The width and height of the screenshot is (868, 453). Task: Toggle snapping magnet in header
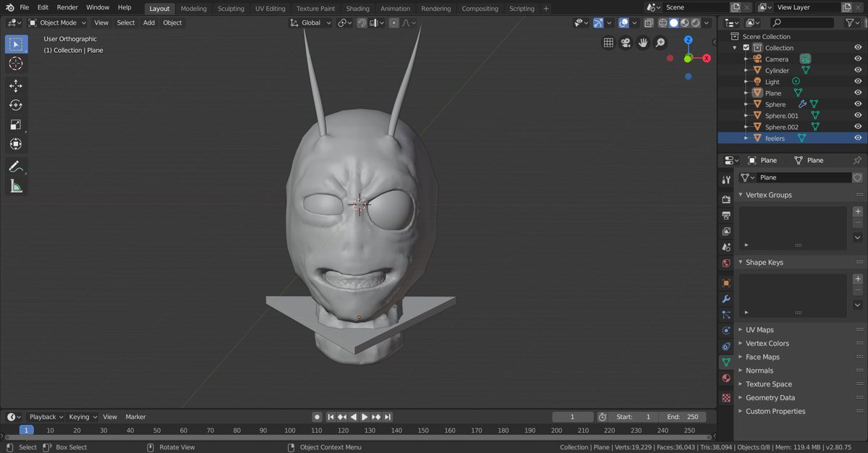pos(361,22)
